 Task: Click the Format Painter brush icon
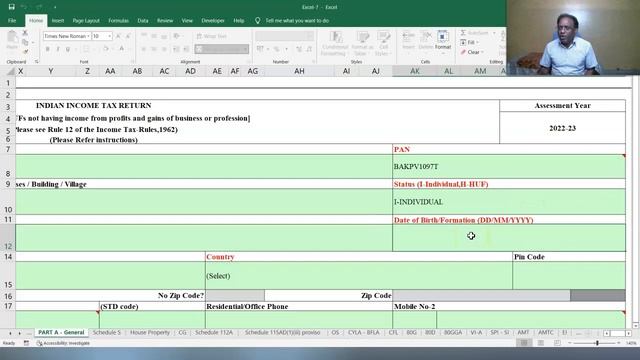coord(25,52)
